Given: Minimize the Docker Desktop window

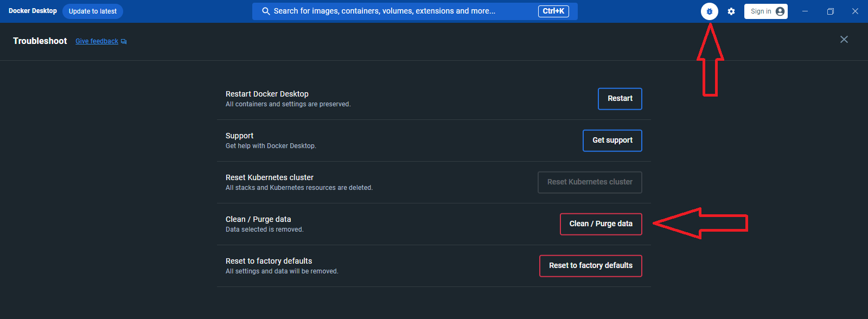Looking at the screenshot, I should coord(805,11).
